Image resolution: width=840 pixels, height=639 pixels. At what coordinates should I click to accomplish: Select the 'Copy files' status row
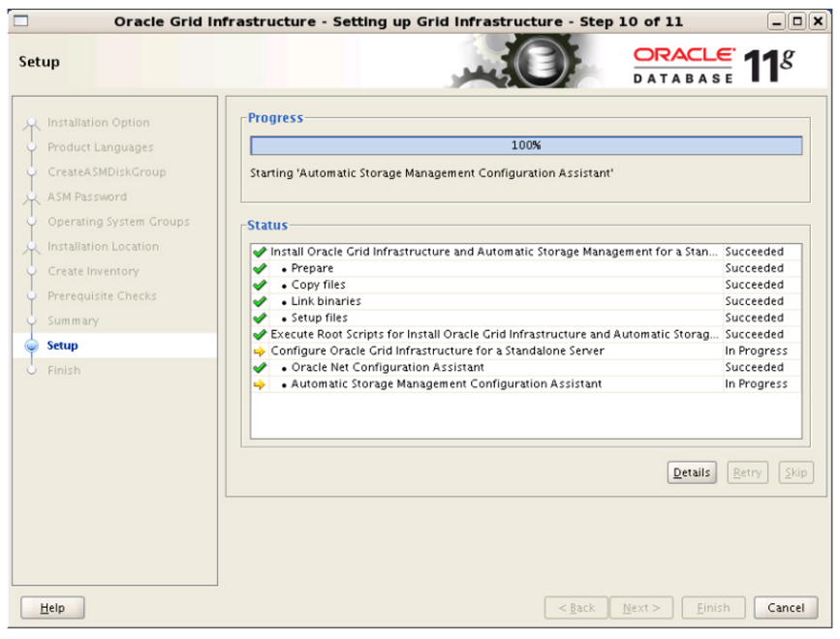pos(526,285)
